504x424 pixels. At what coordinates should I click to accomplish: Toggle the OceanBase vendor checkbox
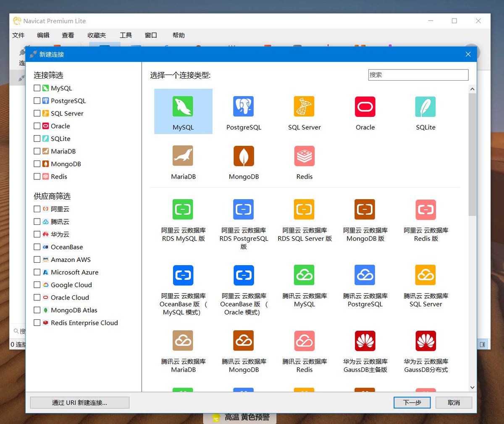tap(37, 247)
